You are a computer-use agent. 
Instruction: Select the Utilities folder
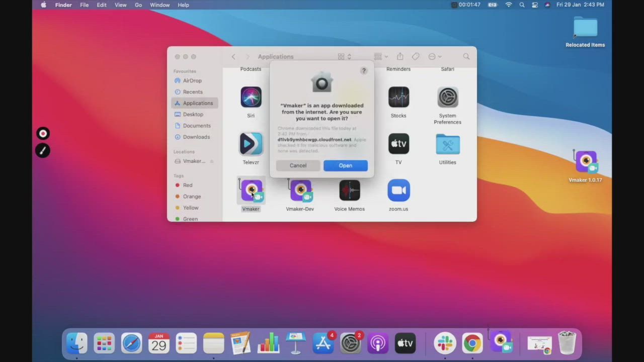pos(447,144)
